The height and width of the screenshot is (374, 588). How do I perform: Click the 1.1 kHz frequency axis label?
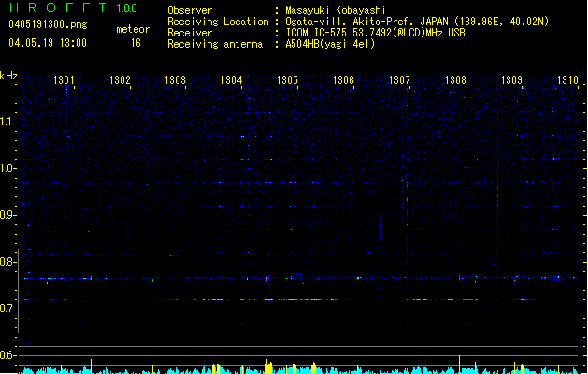point(7,122)
